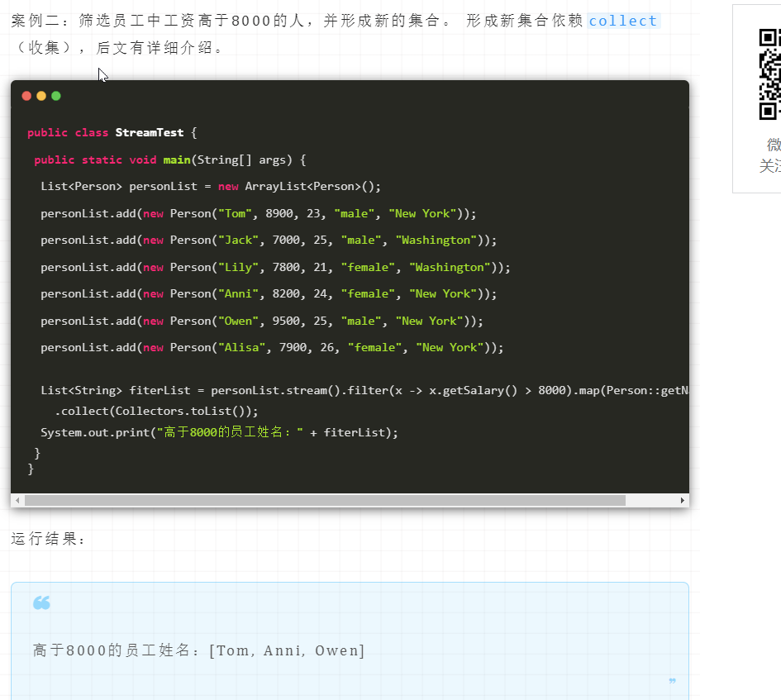The height and width of the screenshot is (700, 781).
Task: Click the red dot in code window
Action: pos(27,96)
